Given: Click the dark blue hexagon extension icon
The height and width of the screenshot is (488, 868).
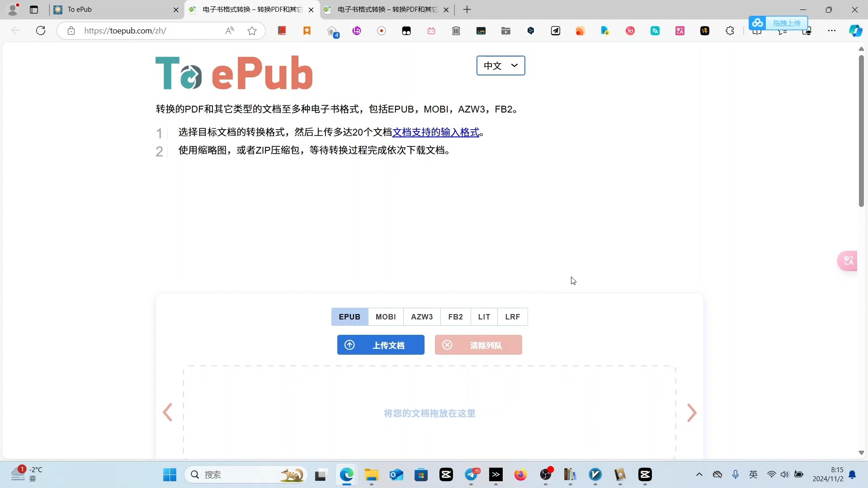Looking at the screenshot, I should point(531,30).
